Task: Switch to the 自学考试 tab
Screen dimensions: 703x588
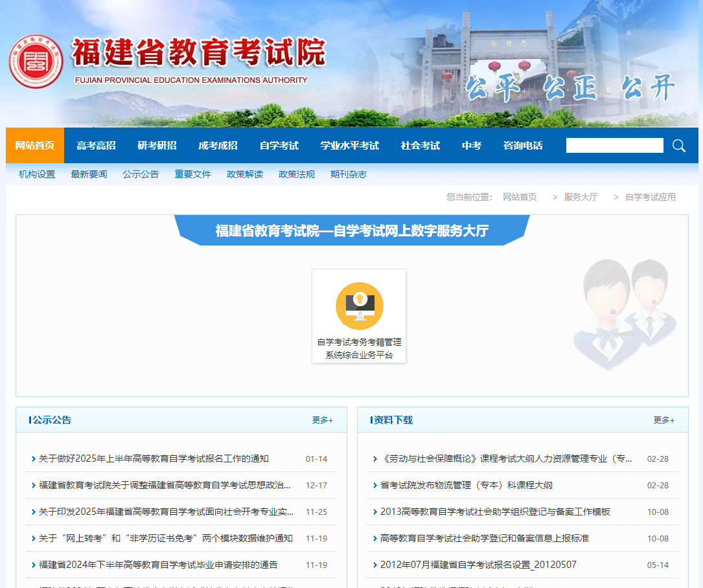Action: tap(279, 146)
